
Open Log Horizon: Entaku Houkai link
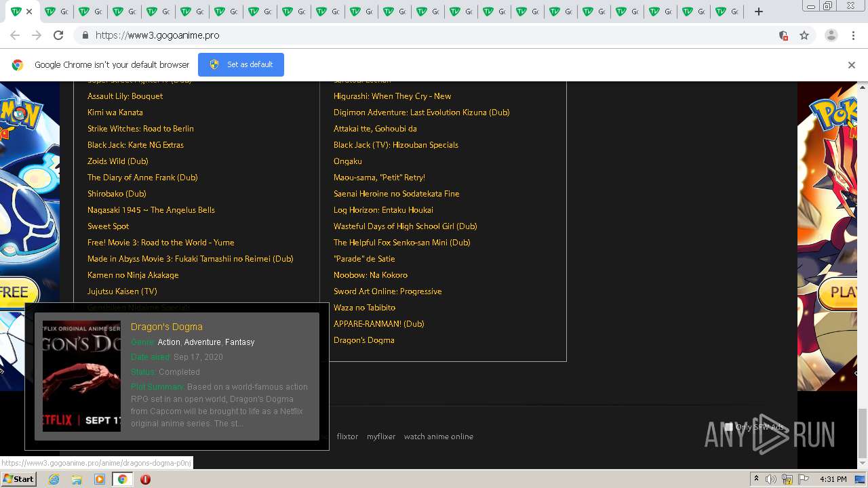point(383,210)
